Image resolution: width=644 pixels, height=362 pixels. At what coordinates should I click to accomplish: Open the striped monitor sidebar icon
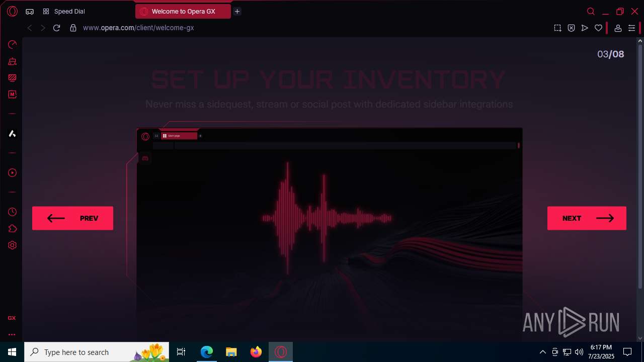tap(13, 78)
